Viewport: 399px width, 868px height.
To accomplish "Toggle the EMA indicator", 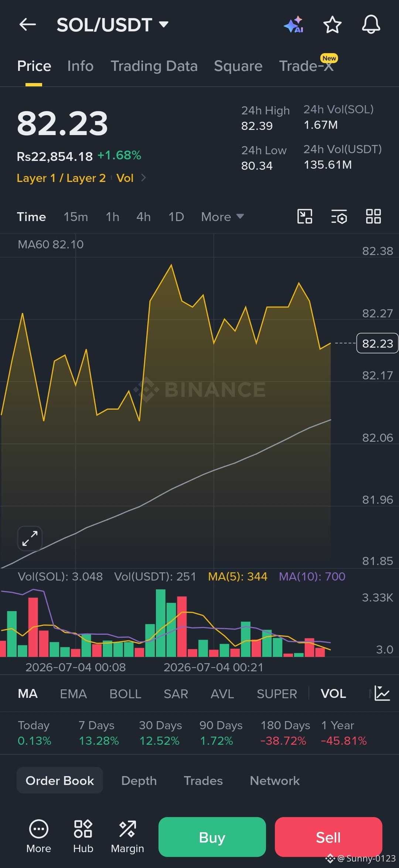I will point(73,693).
